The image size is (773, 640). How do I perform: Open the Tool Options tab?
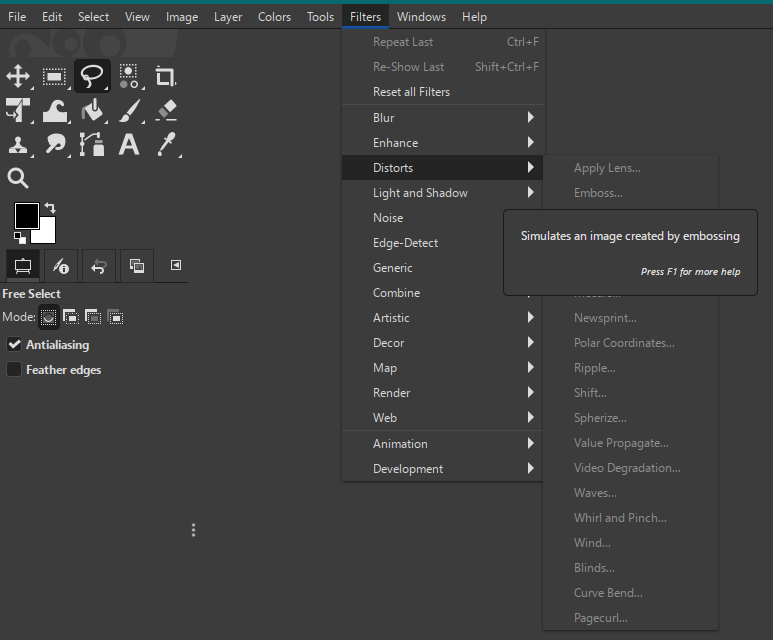23,266
